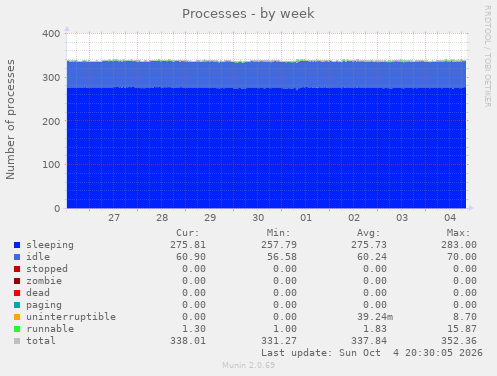Click the 02 date axis label
The image size is (497, 376).
pyautogui.click(x=354, y=218)
